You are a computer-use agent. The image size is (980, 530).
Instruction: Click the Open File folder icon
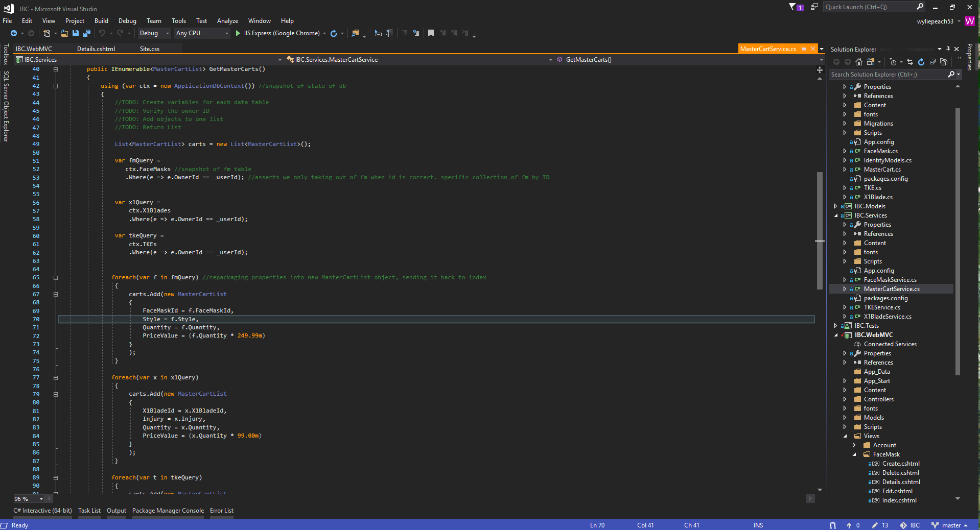[64, 33]
